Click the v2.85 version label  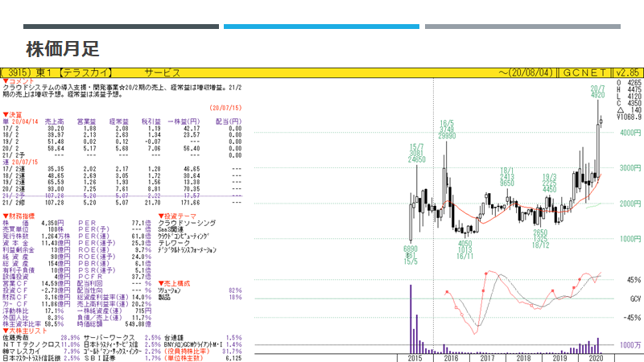click(628, 73)
